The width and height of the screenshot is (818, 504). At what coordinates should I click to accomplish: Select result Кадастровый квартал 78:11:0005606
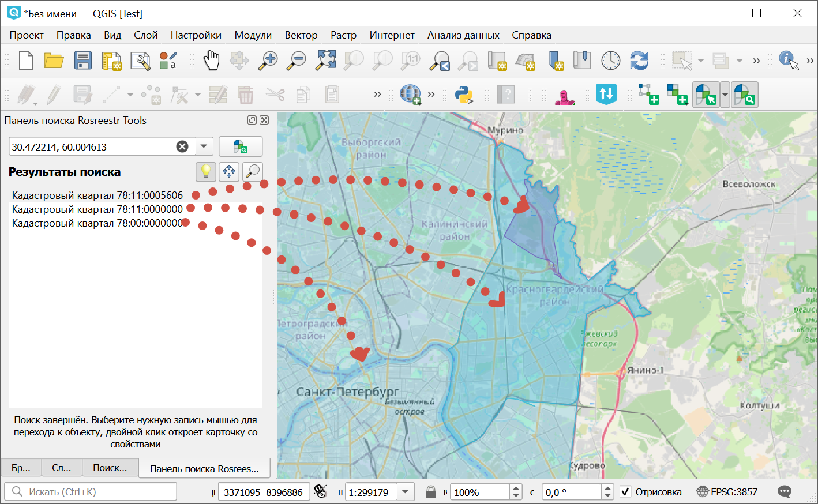pos(97,195)
